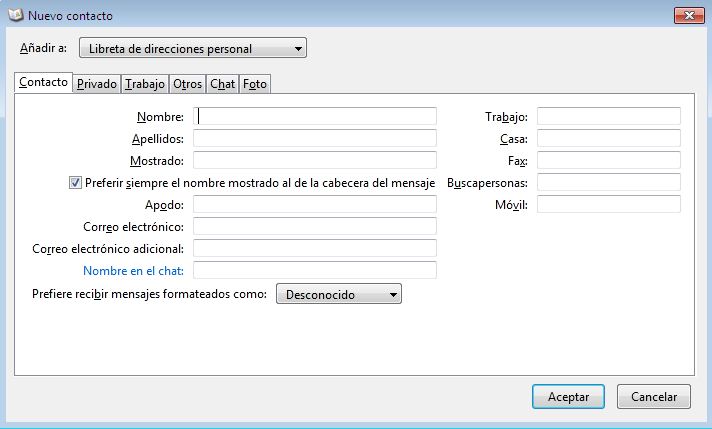The image size is (712, 429).
Task: Toggle the Preferir siempre el nombre mostrado checkbox
Action: (x=75, y=183)
